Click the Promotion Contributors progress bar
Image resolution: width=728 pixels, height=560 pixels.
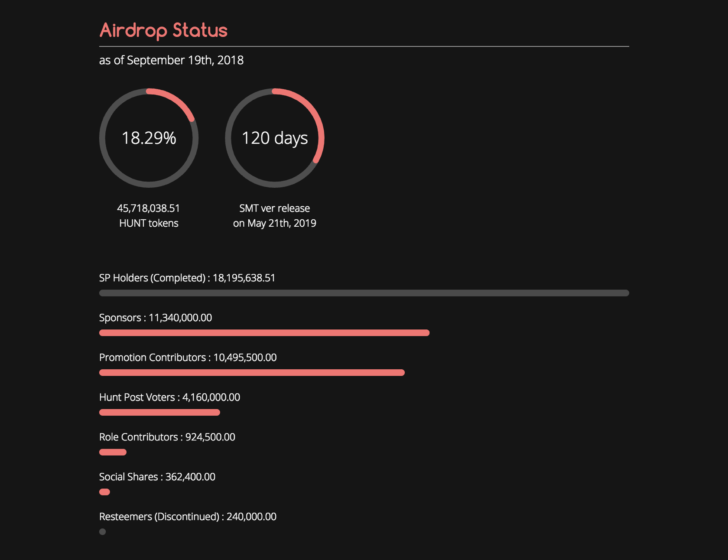(x=252, y=373)
